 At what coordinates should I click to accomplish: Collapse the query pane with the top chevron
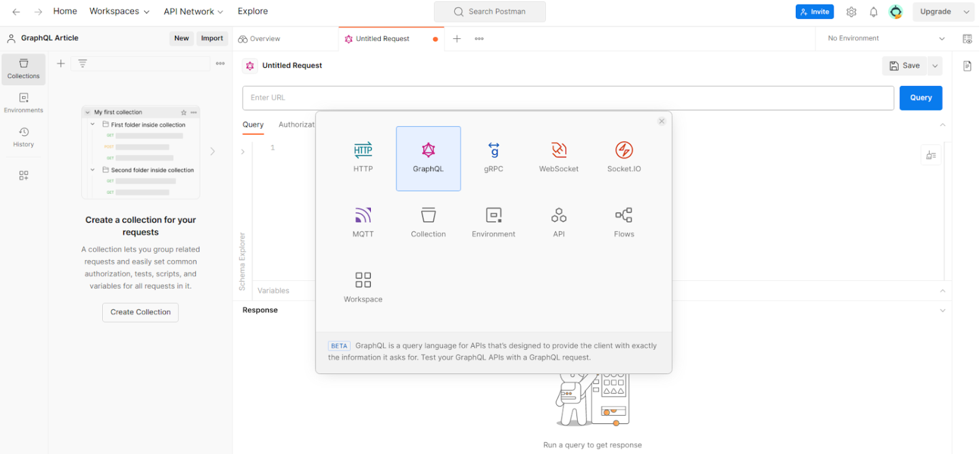[942, 124]
